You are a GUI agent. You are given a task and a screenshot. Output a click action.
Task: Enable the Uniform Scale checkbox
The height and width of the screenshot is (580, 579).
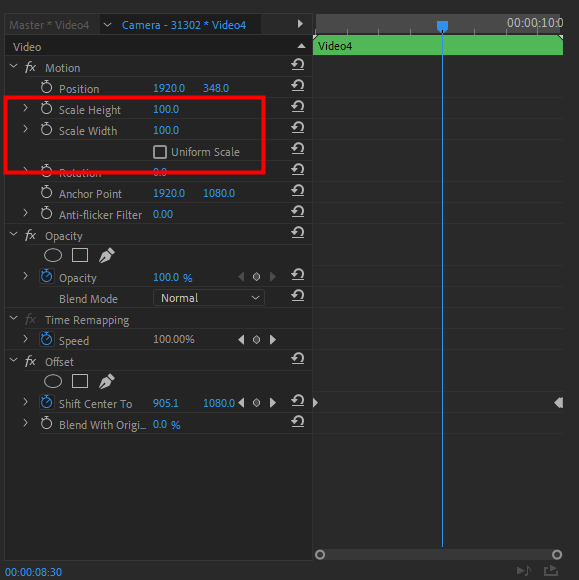[x=160, y=152]
